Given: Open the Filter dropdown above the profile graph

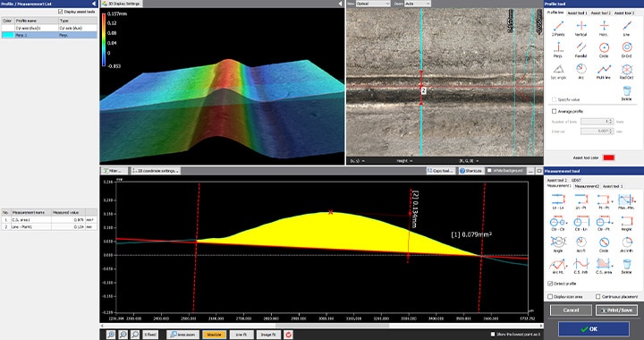Looking at the screenshot, I should [x=114, y=170].
